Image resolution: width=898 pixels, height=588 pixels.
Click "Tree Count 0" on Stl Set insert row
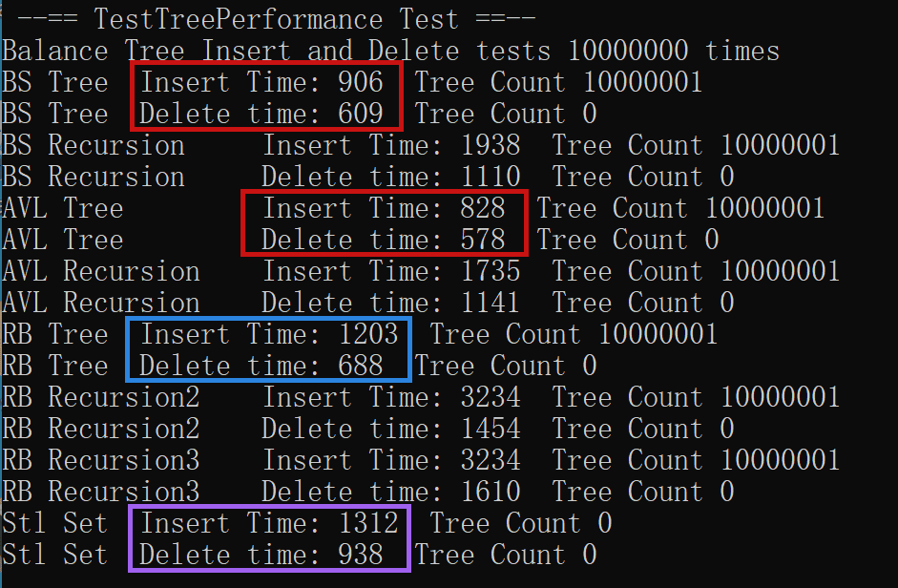[521, 523]
